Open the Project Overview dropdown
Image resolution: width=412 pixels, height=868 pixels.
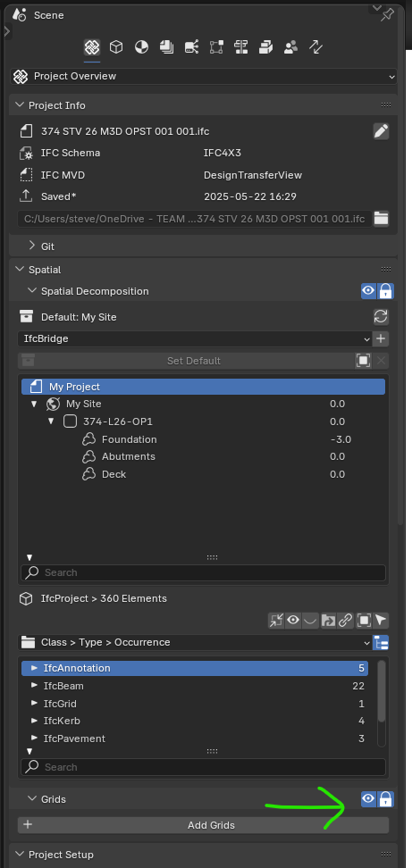click(x=203, y=77)
